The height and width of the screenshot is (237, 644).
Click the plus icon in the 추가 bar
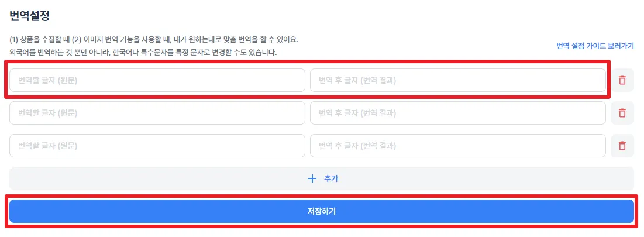pos(312,178)
